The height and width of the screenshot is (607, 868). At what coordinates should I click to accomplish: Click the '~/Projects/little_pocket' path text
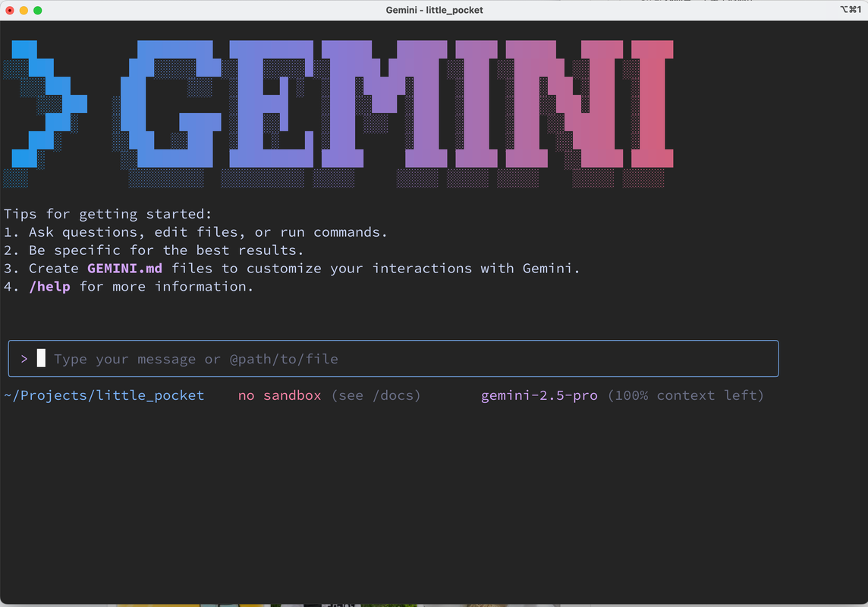click(104, 395)
